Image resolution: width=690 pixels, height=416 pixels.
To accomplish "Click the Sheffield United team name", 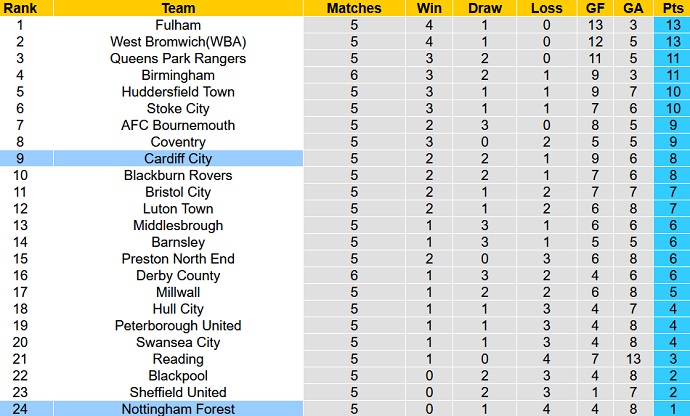I will click(178, 392).
